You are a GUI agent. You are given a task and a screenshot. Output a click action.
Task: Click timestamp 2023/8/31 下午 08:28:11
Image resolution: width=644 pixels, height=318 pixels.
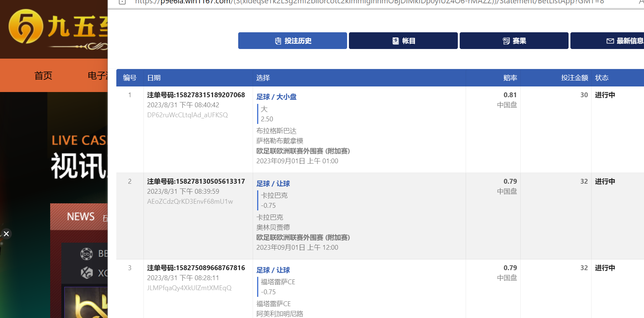tap(183, 278)
